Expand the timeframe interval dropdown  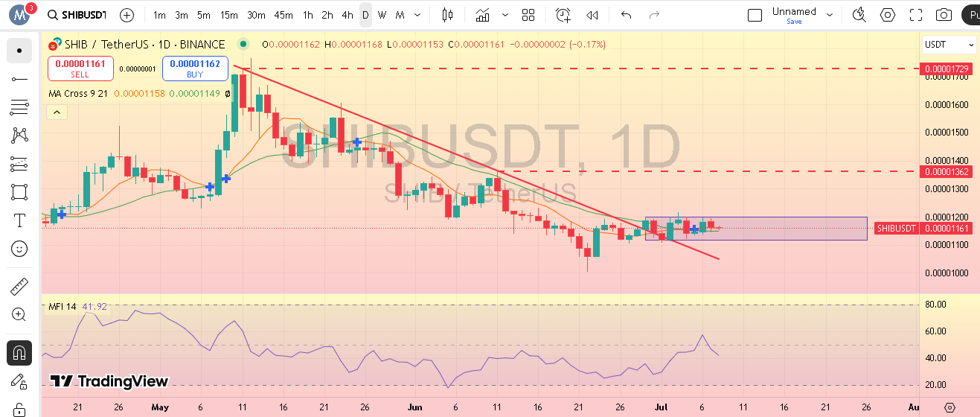419,15
